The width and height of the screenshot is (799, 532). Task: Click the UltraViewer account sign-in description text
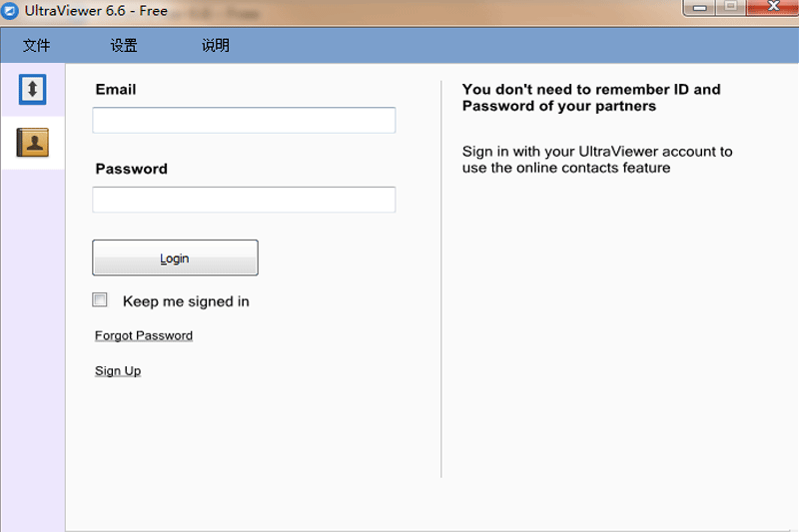pos(596,160)
